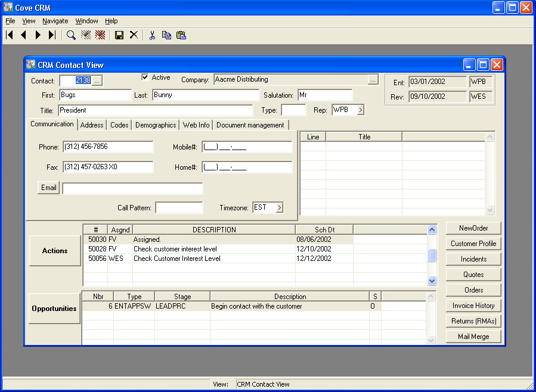This screenshot has height=392, width=536.
Task: Click the NewOrder button
Action: 473,228
